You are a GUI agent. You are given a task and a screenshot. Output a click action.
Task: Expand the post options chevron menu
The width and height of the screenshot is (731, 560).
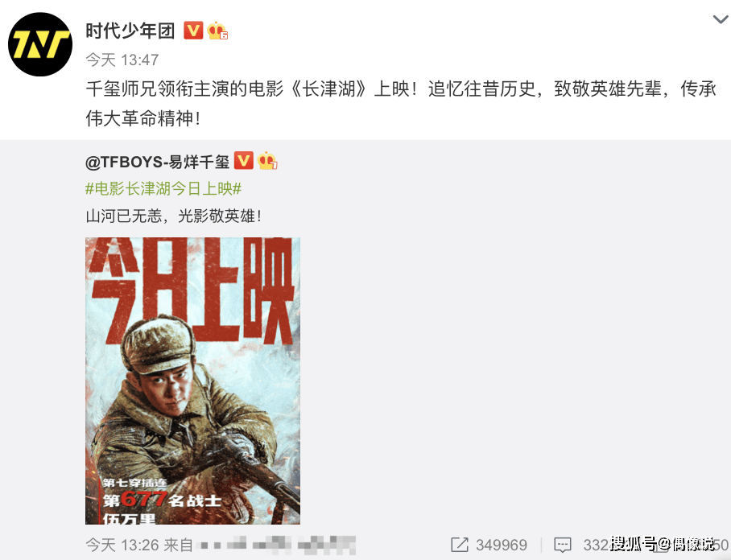coord(721,19)
